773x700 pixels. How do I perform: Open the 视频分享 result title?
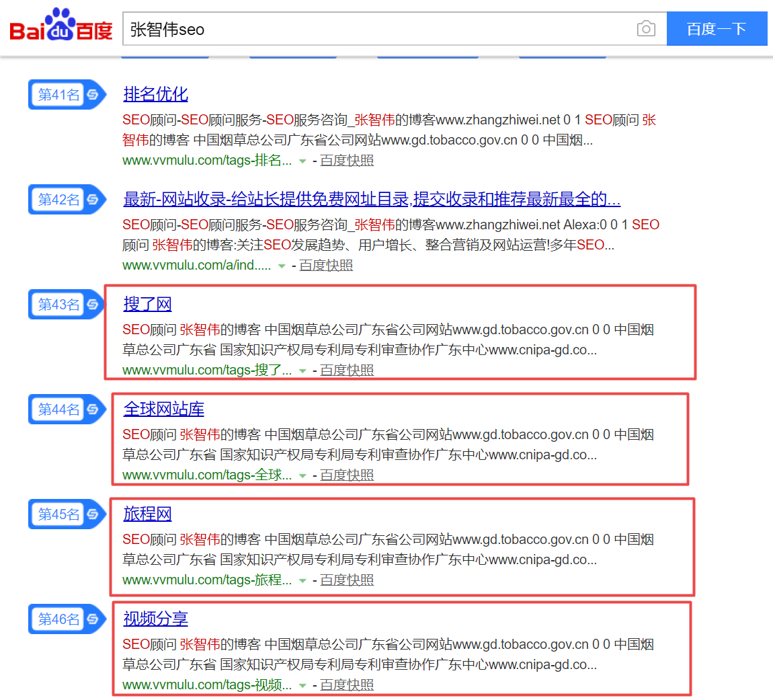(155, 619)
